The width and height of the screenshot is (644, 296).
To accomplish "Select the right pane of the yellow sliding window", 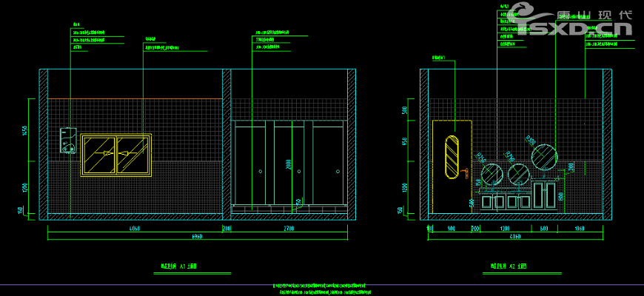I will [x=133, y=155].
